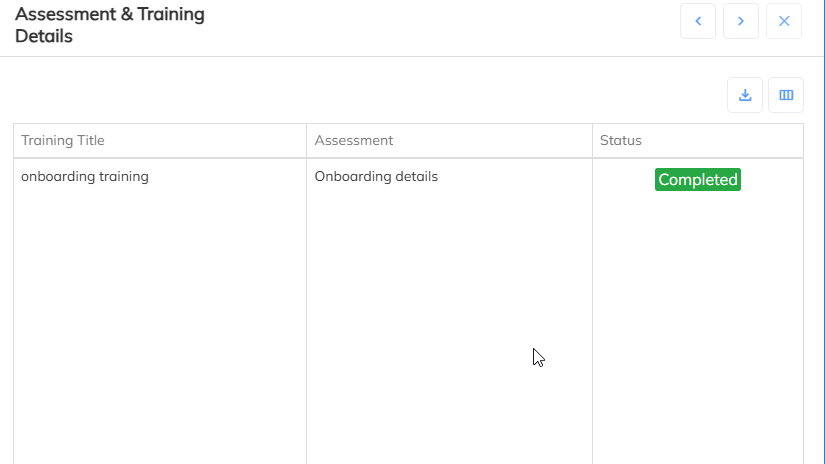The width and height of the screenshot is (825, 464).
Task: Click empty space below 'onboarding training' cell
Action: coord(160,320)
